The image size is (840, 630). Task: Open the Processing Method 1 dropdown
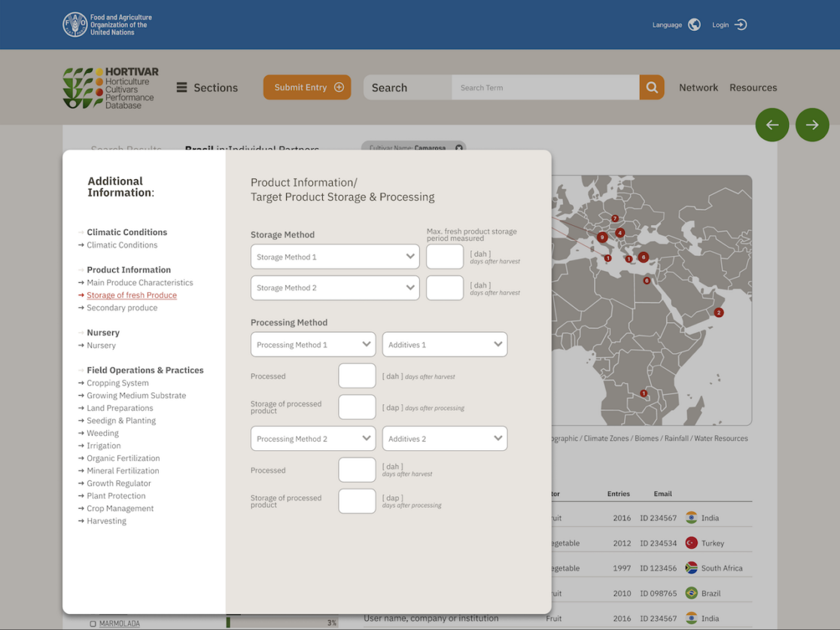point(312,345)
